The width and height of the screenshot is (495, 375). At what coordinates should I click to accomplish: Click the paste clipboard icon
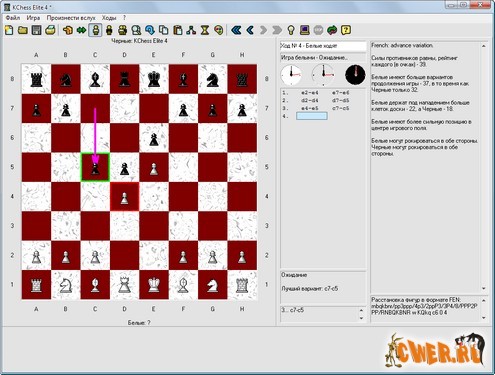(177, 30)
